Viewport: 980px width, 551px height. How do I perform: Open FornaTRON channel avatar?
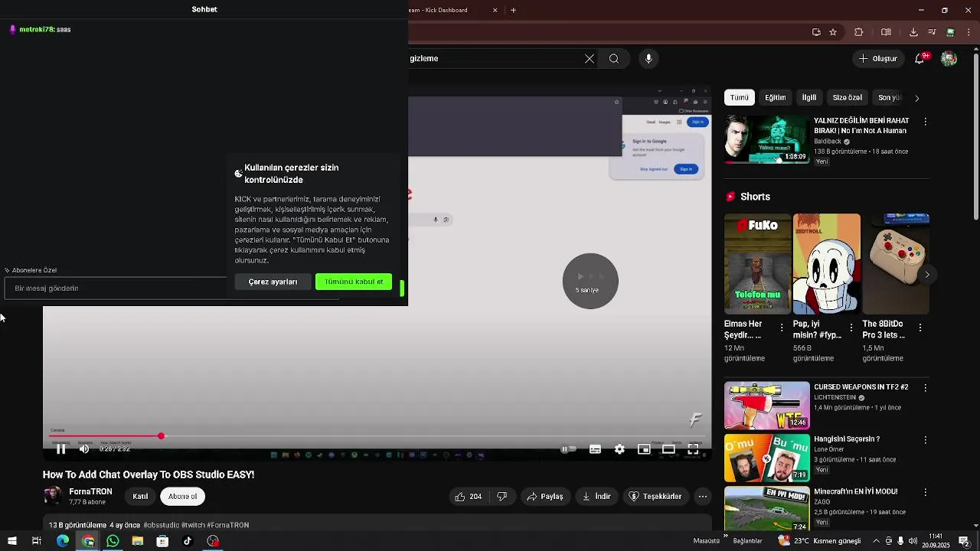point(53,496)
